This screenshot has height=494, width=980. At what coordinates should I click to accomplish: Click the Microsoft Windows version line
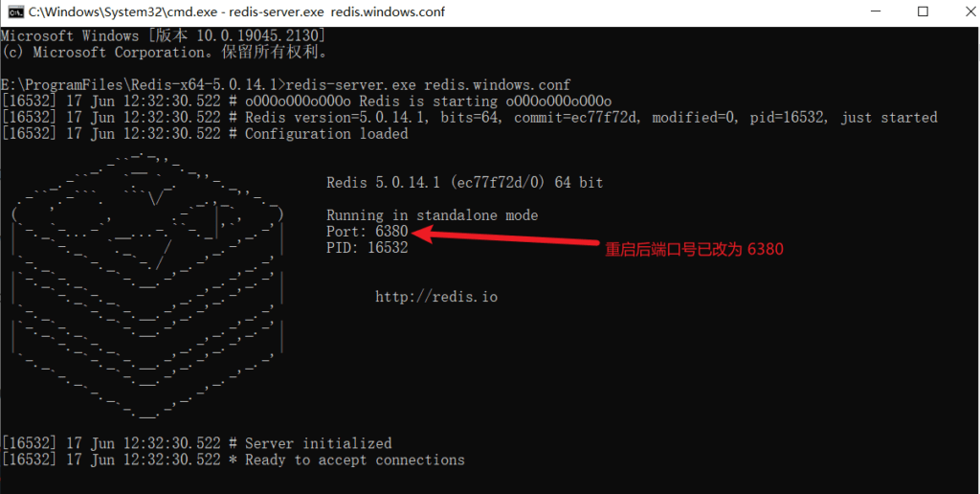(x=164, y=35)
